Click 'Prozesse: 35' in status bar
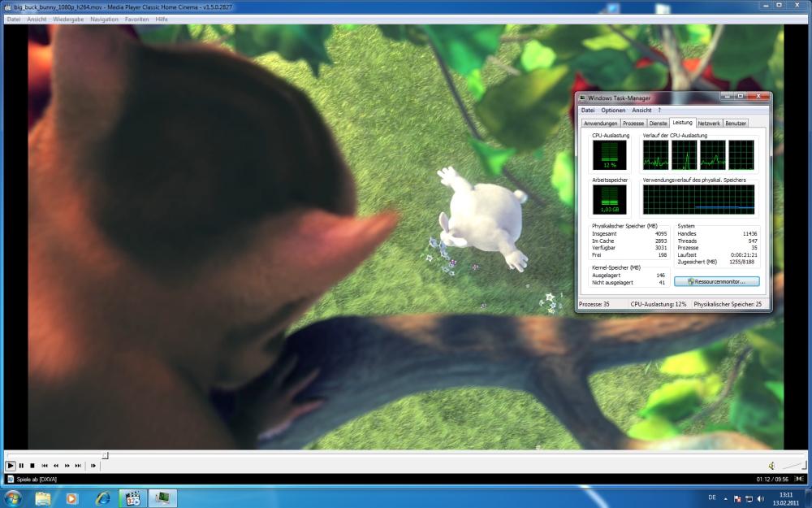 click(594, 304)
